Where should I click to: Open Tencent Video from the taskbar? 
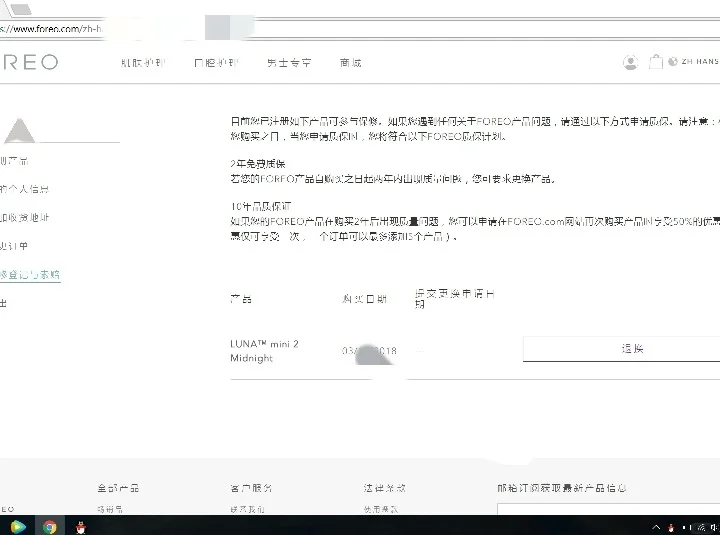click(17, 527)
